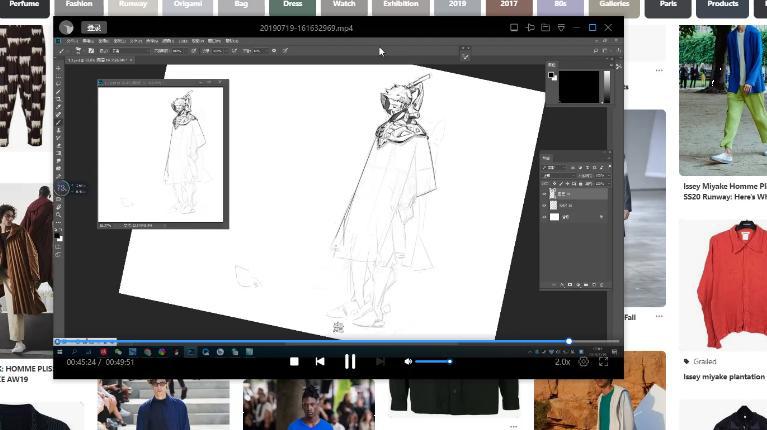This screenshot has width=767, height=430.
Task: Pin the player window on top
Action: click(530, 28)
